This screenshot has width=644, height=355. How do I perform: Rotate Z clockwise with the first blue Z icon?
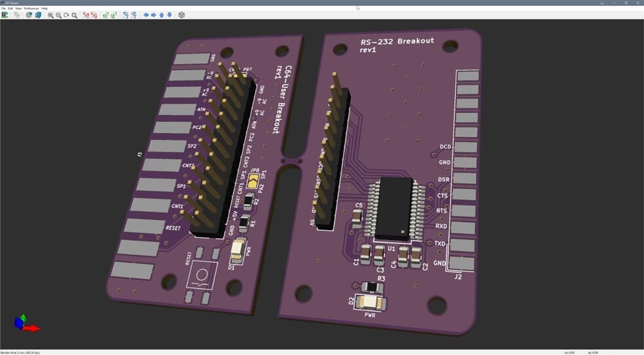click(x=125, y=15)
